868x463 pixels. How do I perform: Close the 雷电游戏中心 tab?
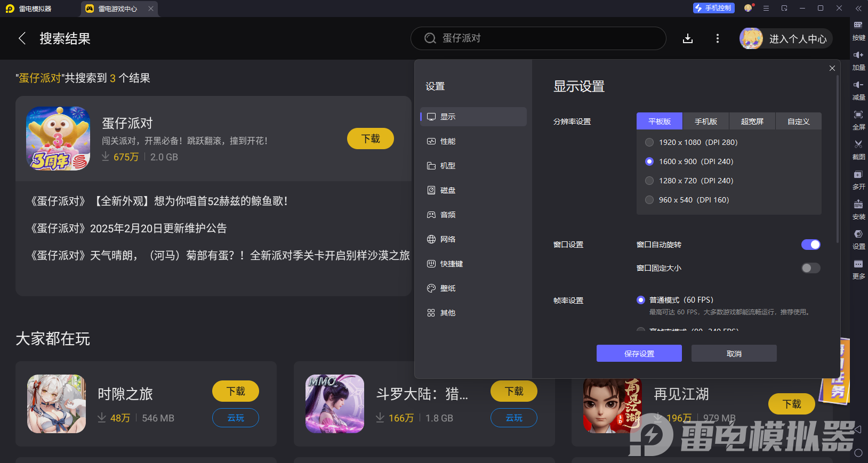[151, 9]
